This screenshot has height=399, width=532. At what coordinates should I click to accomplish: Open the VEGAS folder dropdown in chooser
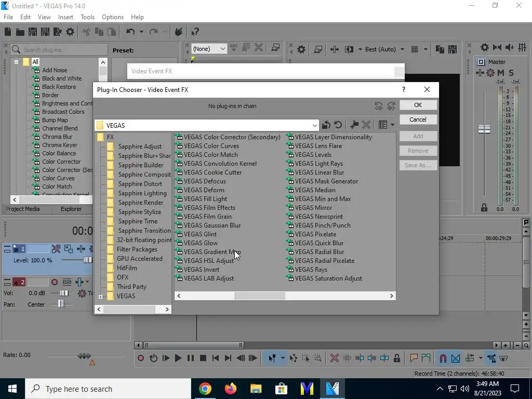tap(314, 126)
